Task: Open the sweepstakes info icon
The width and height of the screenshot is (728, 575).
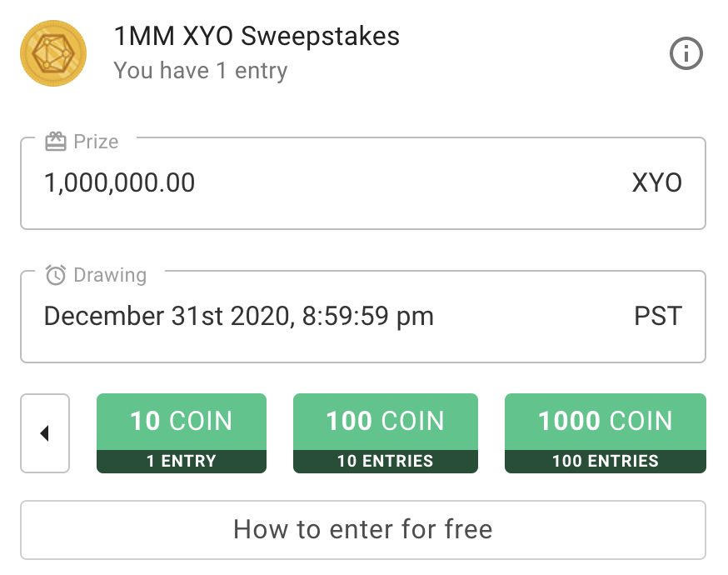Action: 686,53
